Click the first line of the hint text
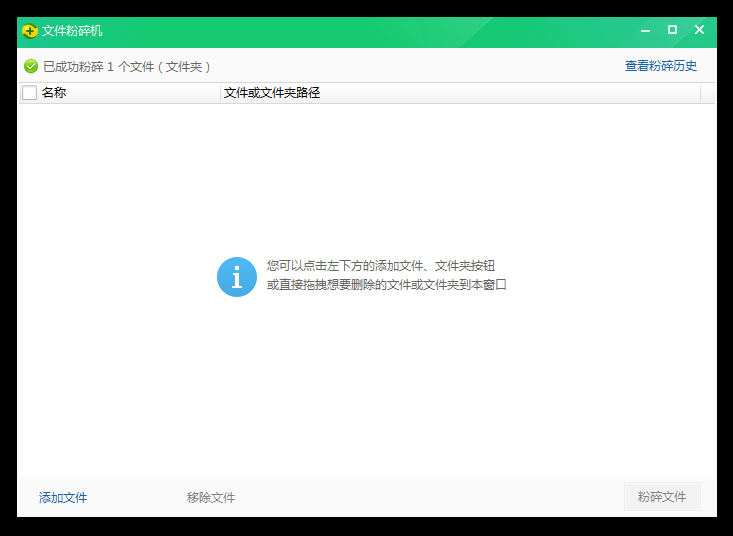This screenshot has width=733, height=536. (x=380, y=266)
